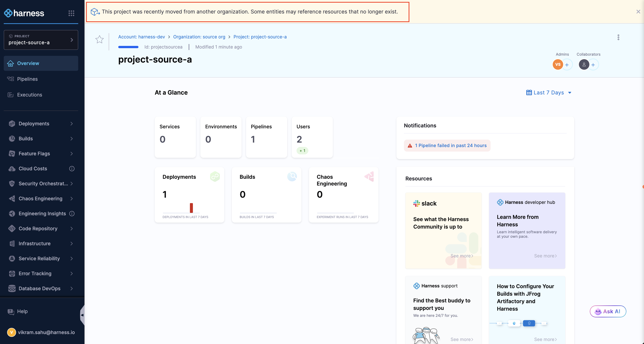
Task: Click the Engineering Insights info icon
Action: pos(72,214)
